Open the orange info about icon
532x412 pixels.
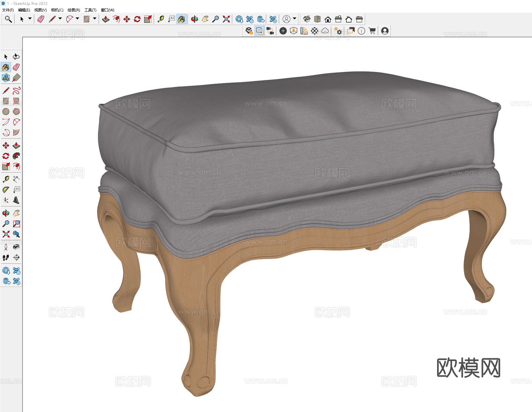[361, 31]
